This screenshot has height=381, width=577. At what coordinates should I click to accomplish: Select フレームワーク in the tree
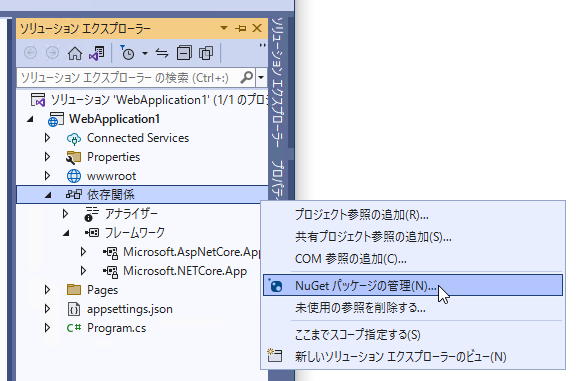[x=135, y=233]
